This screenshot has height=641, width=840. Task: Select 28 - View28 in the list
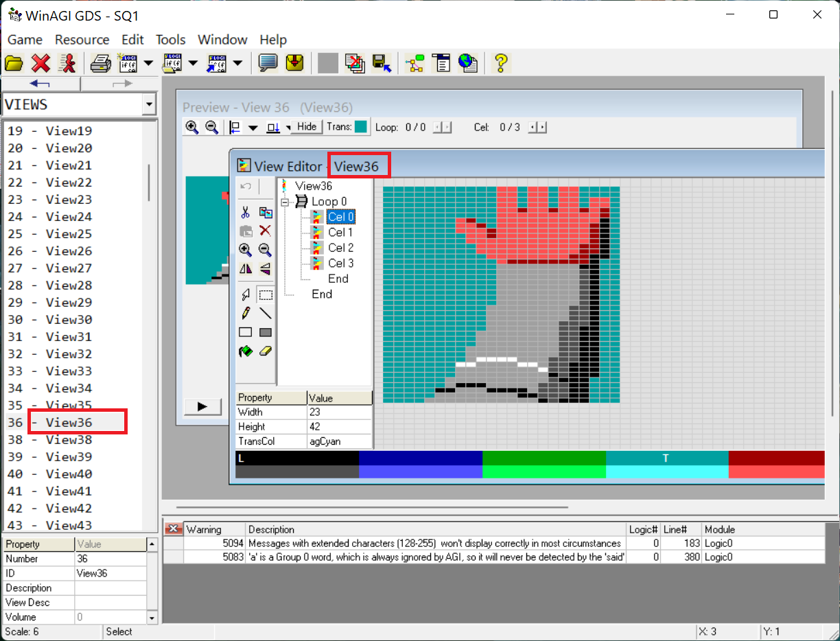(x=49, y=285)
